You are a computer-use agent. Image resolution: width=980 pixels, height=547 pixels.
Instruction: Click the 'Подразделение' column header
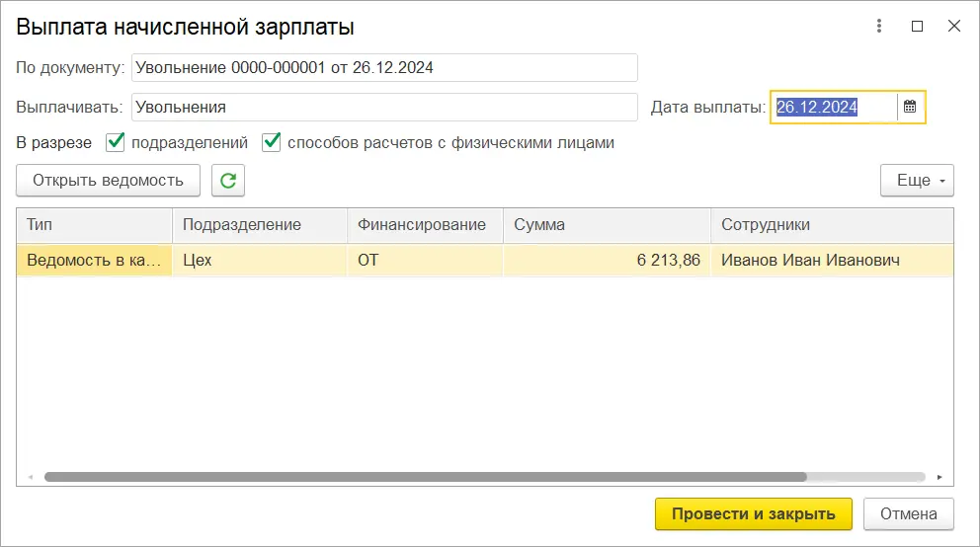[x=259, y=224]
